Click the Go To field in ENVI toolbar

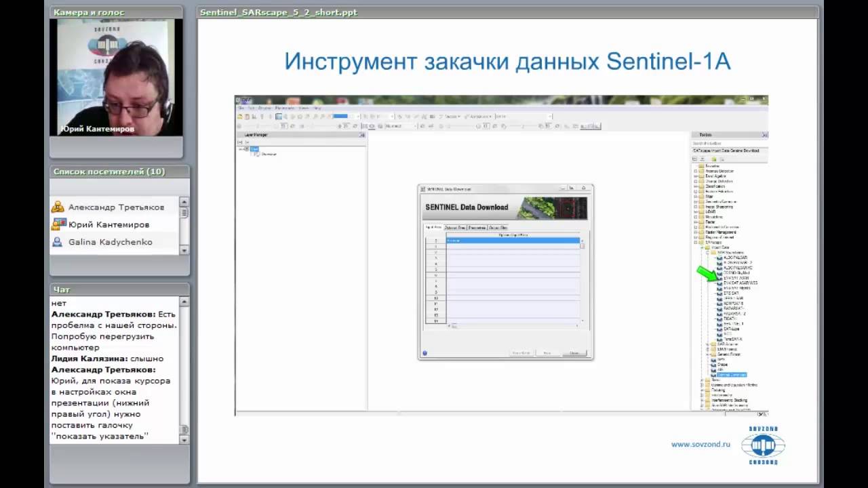point(524,116)
